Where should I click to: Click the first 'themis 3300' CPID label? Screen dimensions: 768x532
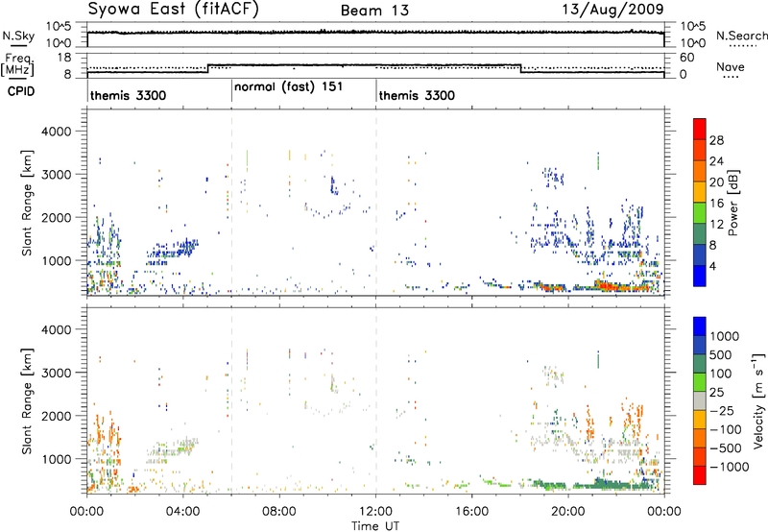click(x=128, y=95)
